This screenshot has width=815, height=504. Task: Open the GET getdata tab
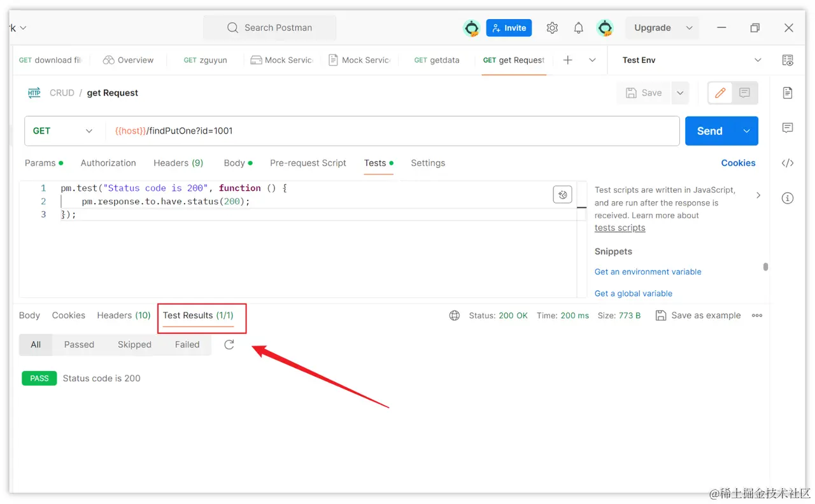point(437,60)
